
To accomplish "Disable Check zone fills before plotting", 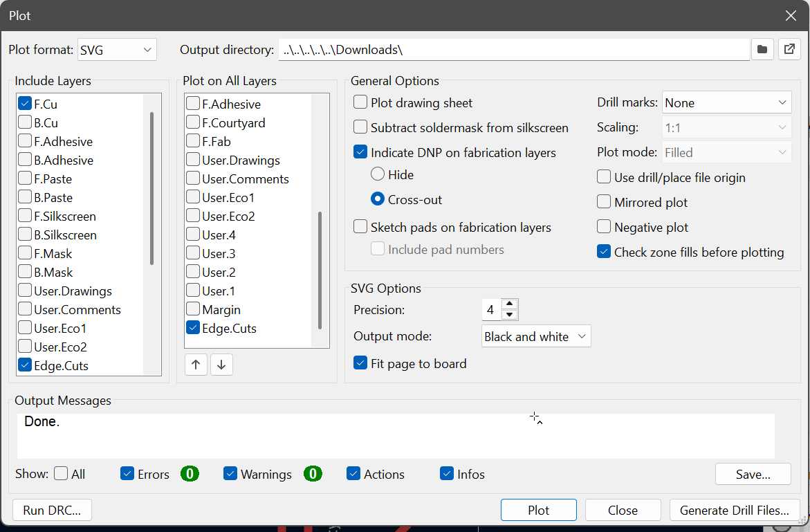I will tap(604, 252).
